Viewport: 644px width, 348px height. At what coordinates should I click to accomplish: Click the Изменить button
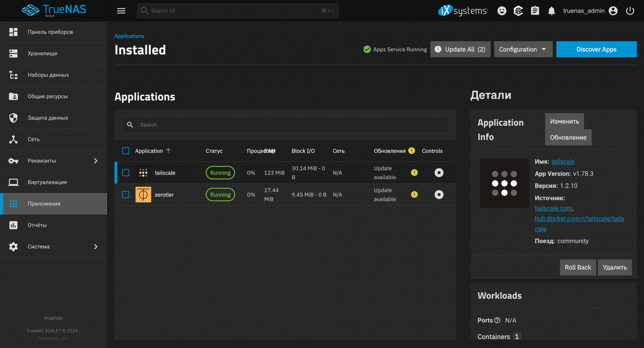(564, 121)
